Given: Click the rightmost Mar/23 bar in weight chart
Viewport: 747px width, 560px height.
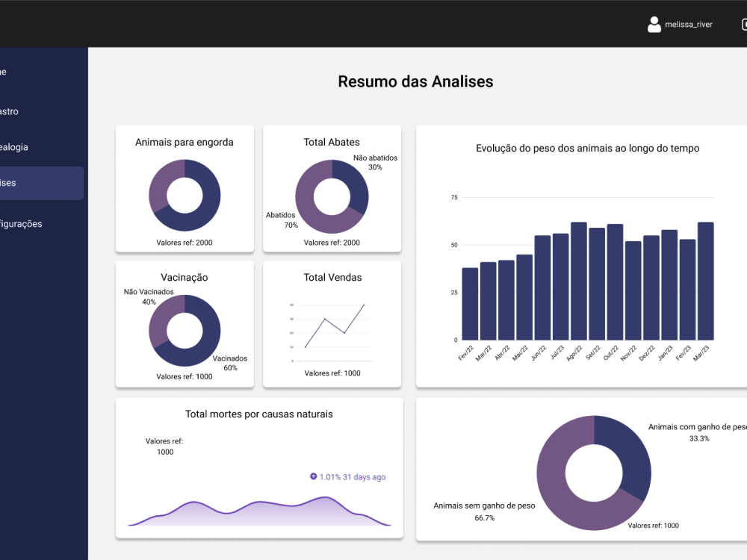Looking at the screenshot, I should tap(706, 281).
